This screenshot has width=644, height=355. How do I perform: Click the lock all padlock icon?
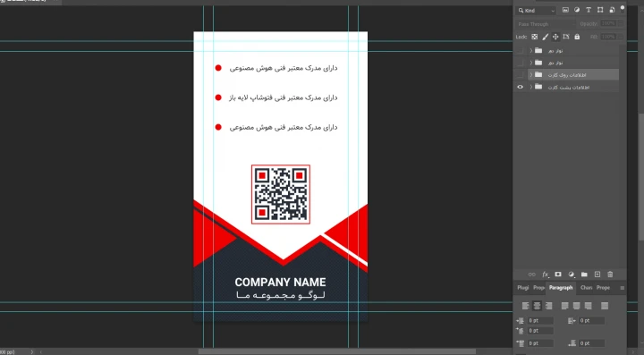[577, 37]
